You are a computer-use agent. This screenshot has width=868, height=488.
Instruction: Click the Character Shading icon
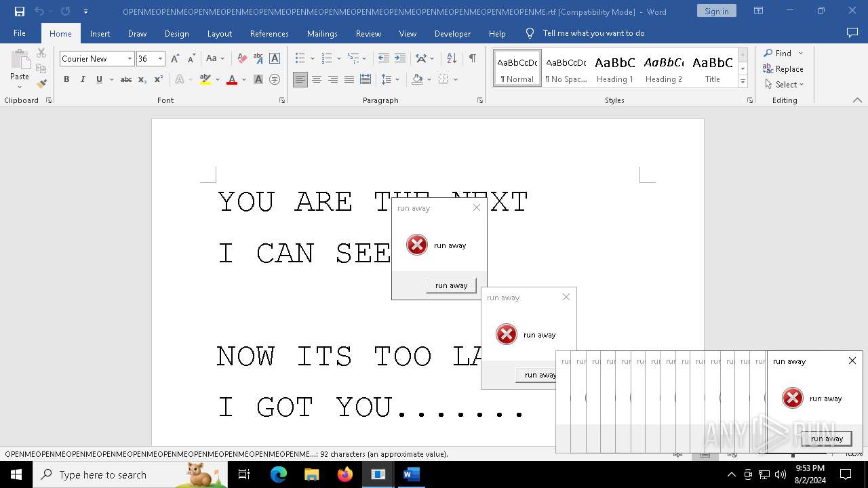pyautogui.click(x=258, y=79)
